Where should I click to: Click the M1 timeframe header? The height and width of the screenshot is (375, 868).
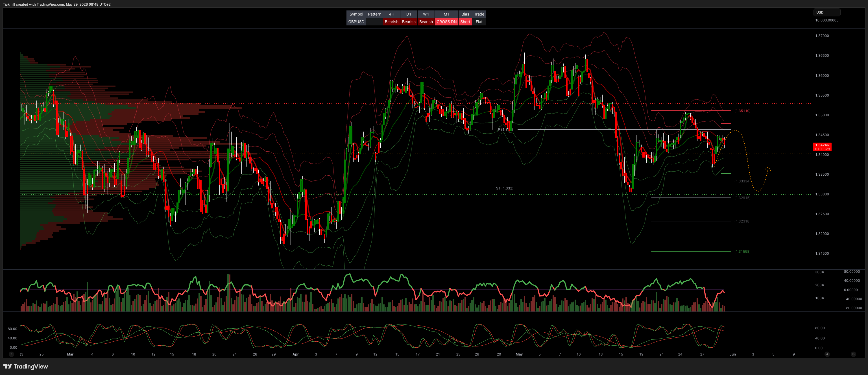point(446,14)
